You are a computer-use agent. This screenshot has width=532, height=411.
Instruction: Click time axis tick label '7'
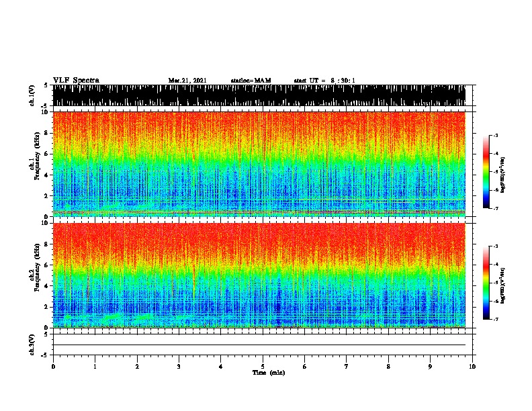pos(347,367)
